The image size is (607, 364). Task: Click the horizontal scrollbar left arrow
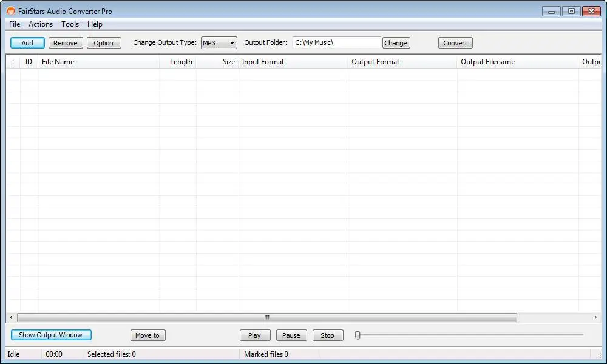tap(11, 317)
